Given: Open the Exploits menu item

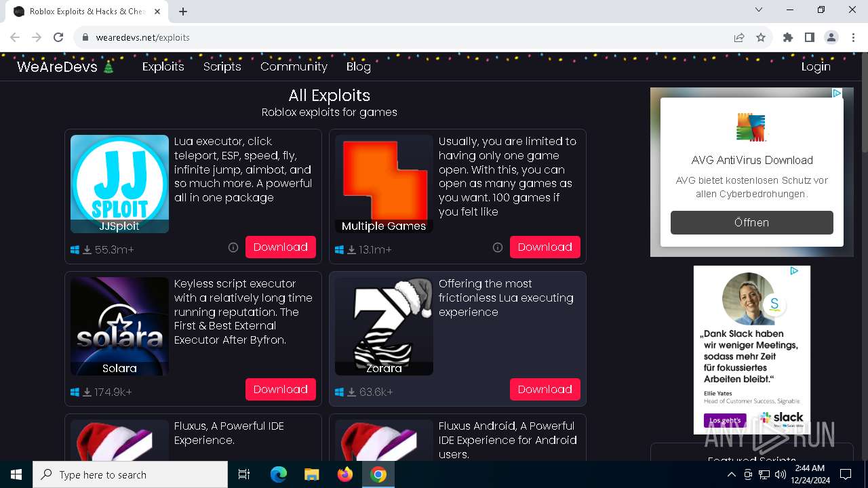Looking at the screenshot, I should point(163,66).
